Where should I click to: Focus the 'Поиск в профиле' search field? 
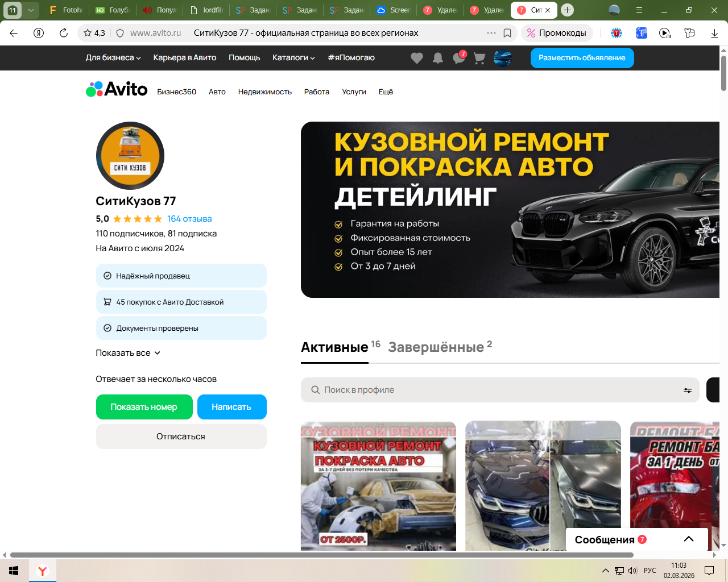click(x=500, y=390)
